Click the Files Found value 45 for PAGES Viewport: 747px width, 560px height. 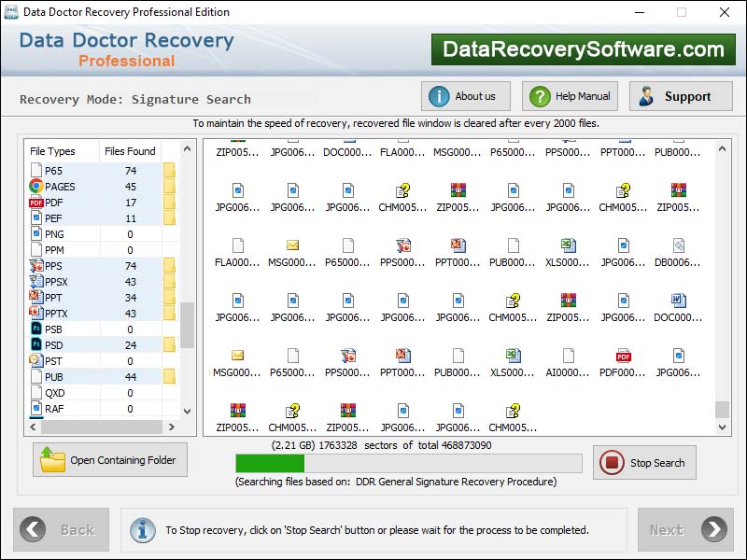click(x=131, y=186)
